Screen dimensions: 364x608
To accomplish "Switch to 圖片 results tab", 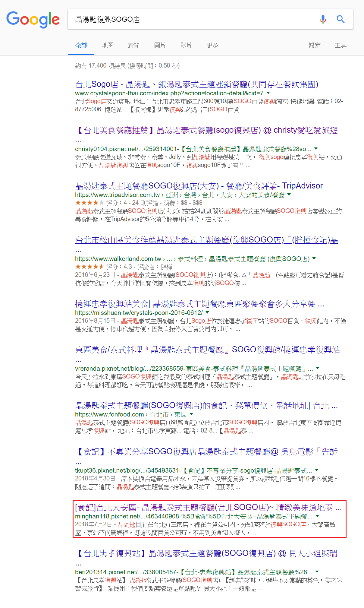I will pyautogui.click(x=160, y=46).
